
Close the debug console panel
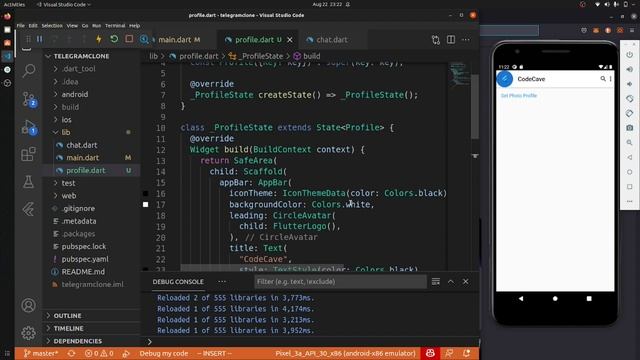pos(466,282)
